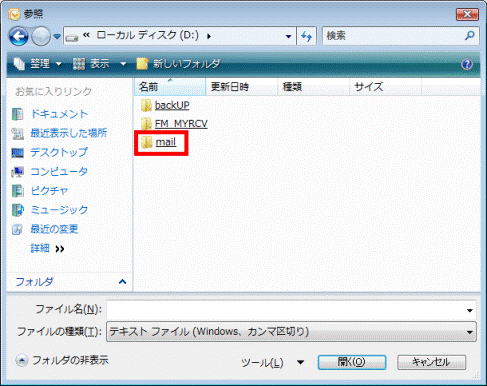Open ピクチャ link
The image size is (487, 386).
[49, 191]
